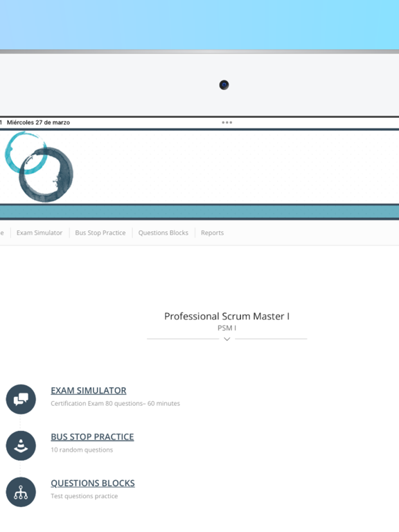Screen dimensions: 399x532
Task: Click the 'Test questions practice' description
Action: coord(84,496)
